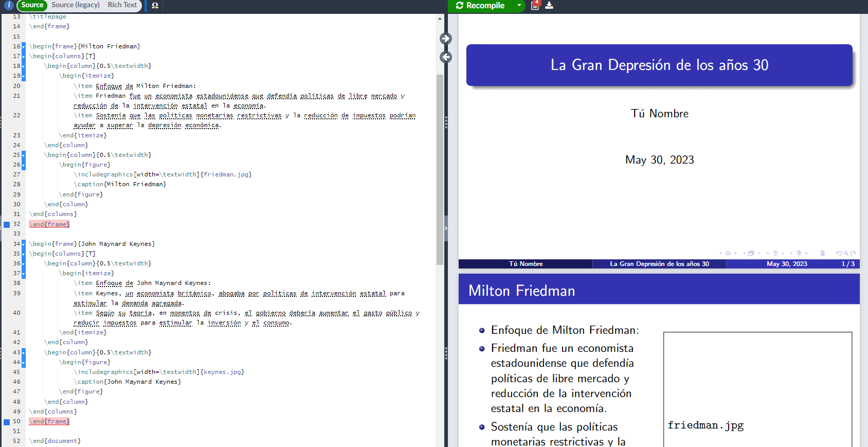868x447 pixels.
Task: Switch editor to Source mode
Action: click(32, 5)
